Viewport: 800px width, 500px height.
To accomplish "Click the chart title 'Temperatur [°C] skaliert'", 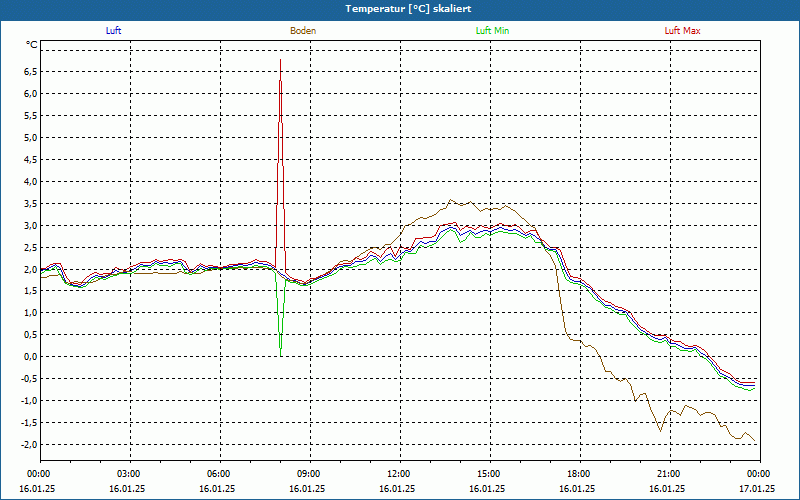I will [x=408, y=9].
